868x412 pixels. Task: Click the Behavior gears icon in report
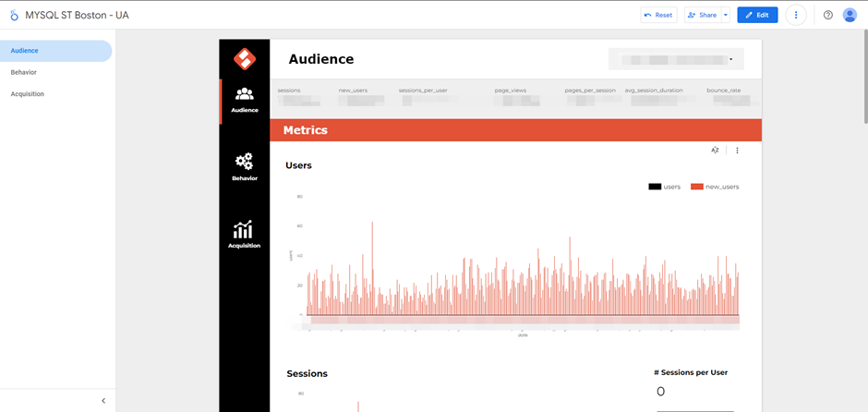click(x=244, y=162)
